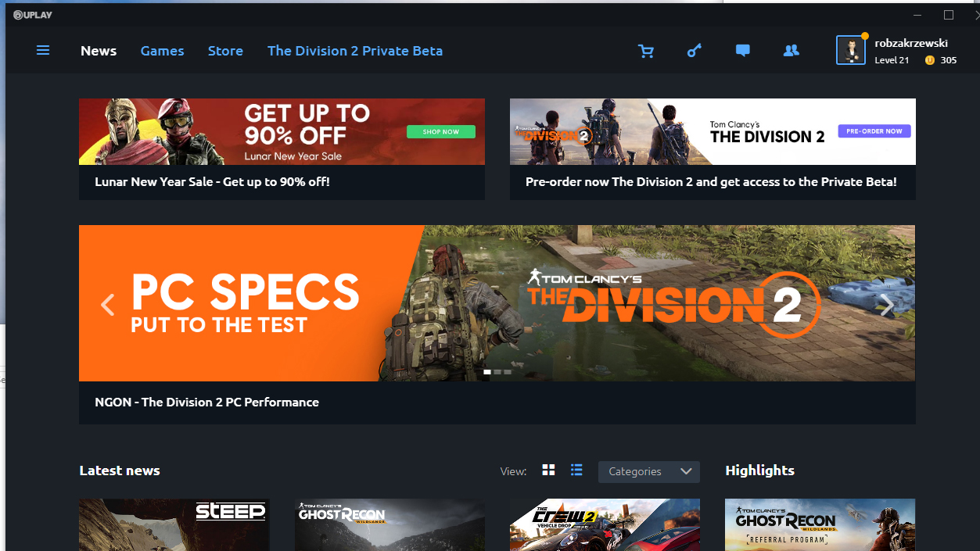
Task: Open The Division 2 Private Beta tab
Action: pyautogui.click(x=355, y=51)
